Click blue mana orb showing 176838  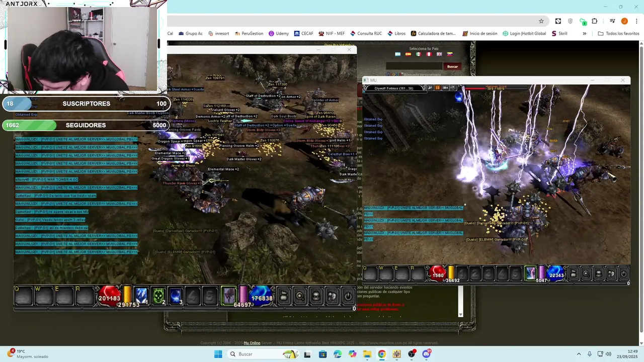[x=261, y=296]
